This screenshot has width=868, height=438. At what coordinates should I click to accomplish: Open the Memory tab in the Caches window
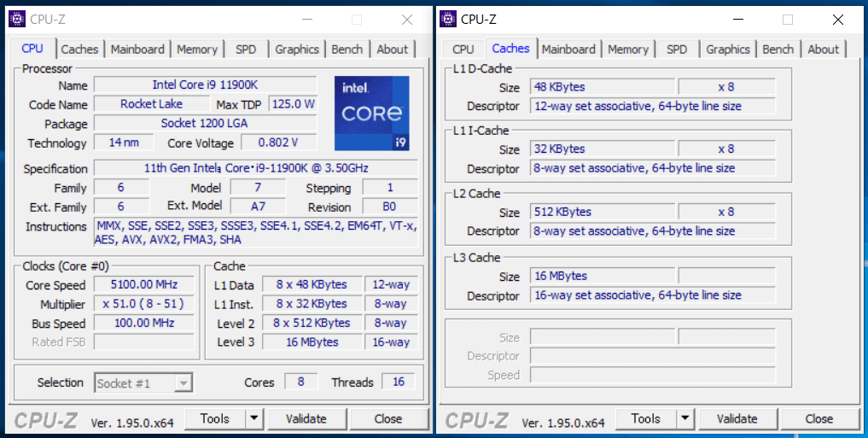click(628, 50)
